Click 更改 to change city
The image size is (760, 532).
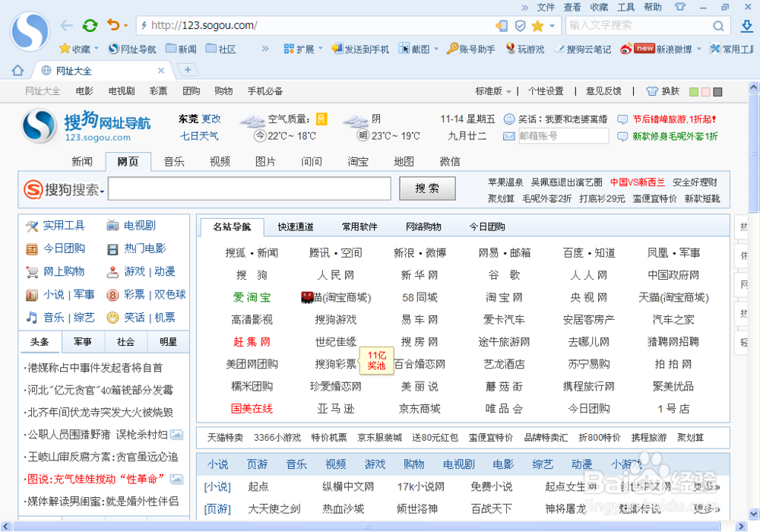(x=211, y=119)
